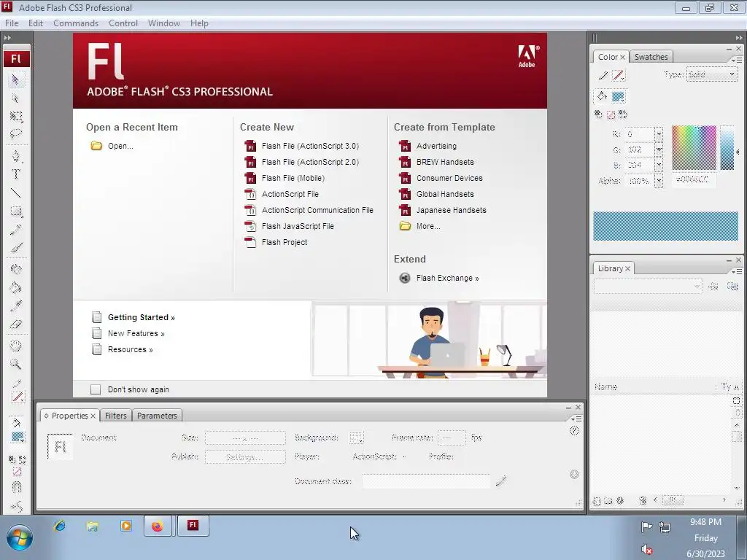The height and width of the screenshot is (560, 747).
Task: Open Properties panel help icon
Action: [574, 430]
